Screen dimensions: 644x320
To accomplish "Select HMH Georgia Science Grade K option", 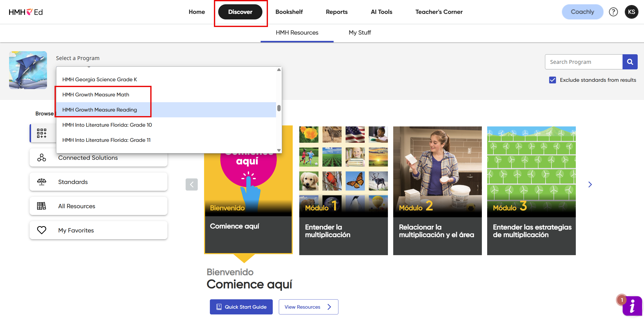I will (x=166, y=79).
